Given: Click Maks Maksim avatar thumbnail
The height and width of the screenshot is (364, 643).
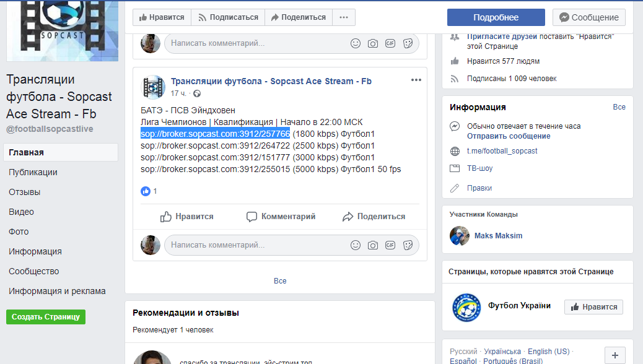Looking at the screenshot, I should point(459,236).
